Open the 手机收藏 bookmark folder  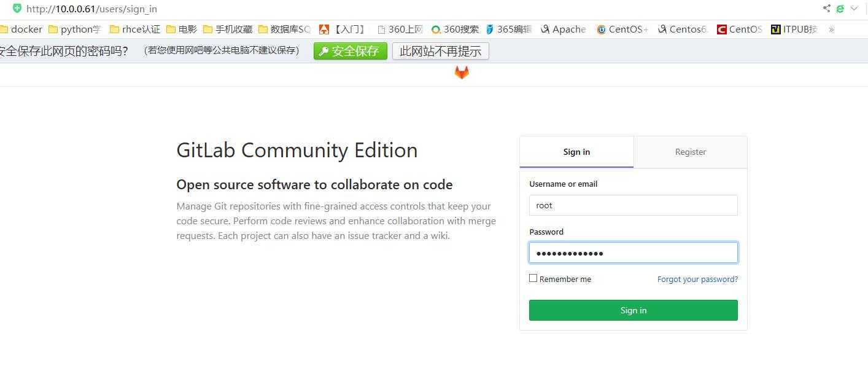(x=228, y=29)
